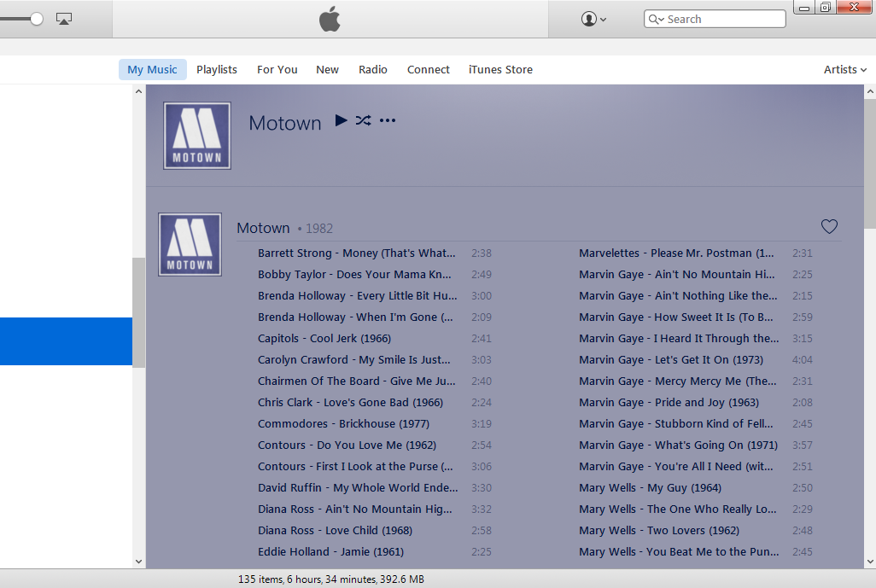Shuffle the Motown songs
The image size is (876, 588).
(x=363, y=120)
